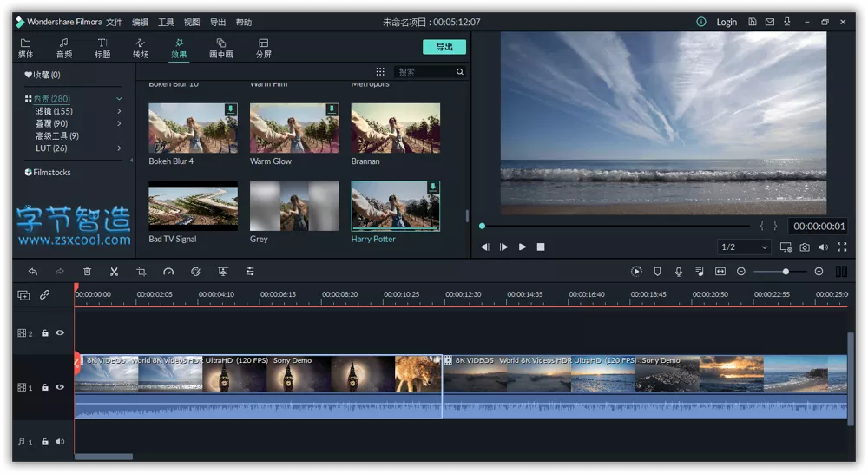
Task: Take a snapshot with the camera icon
Action: click(805, 247)
